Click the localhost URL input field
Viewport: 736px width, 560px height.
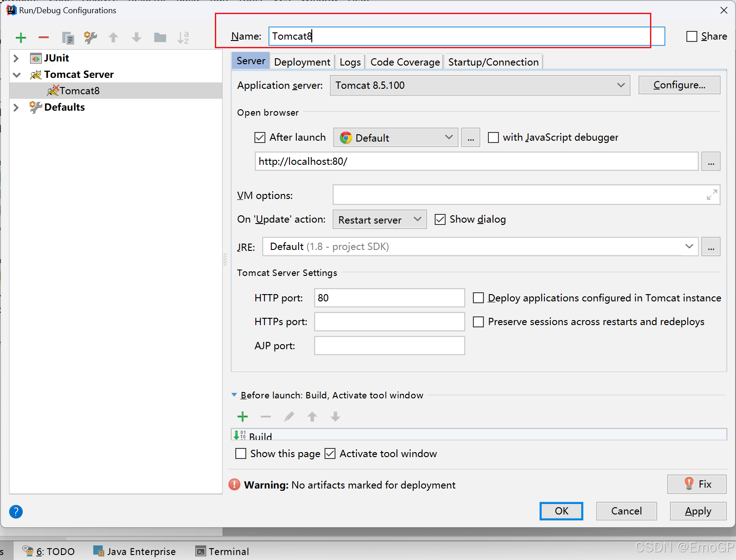(x=476, y=161)
